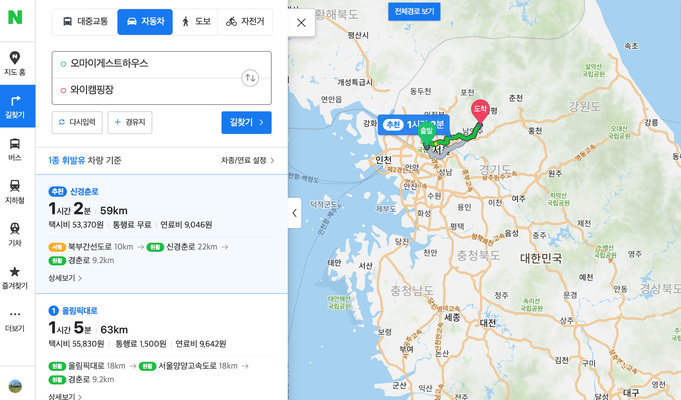Click 북부간선도로 10km segment
This screenshot has height=400, width=681.
(x=91, y=247)
